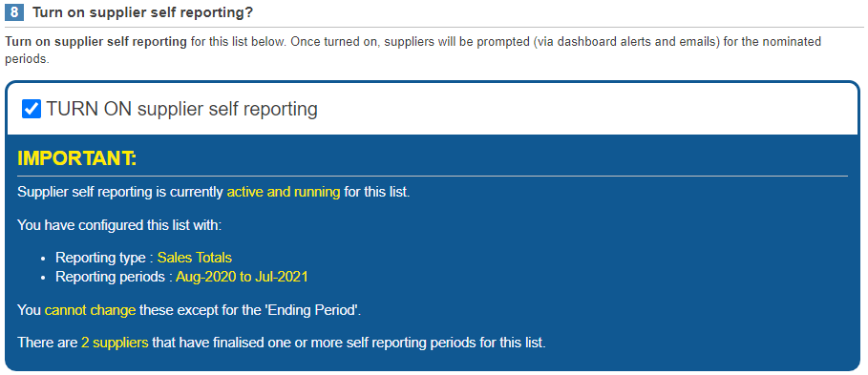Select the 'Turn on supplier self reporting?' section heading
Viewport: 868px width, 375px height.
tap(143, 12)
